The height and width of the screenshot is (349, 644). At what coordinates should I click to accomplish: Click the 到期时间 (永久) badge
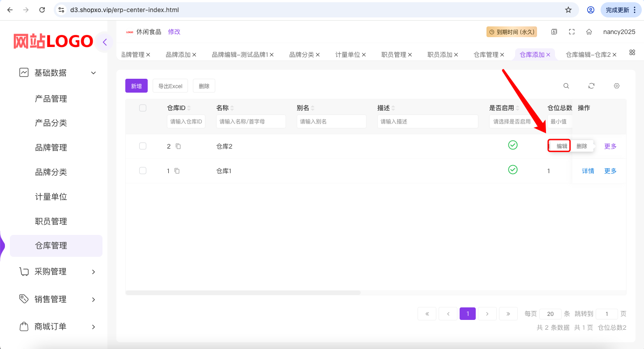pyautogui.click(x=512, y=32)
